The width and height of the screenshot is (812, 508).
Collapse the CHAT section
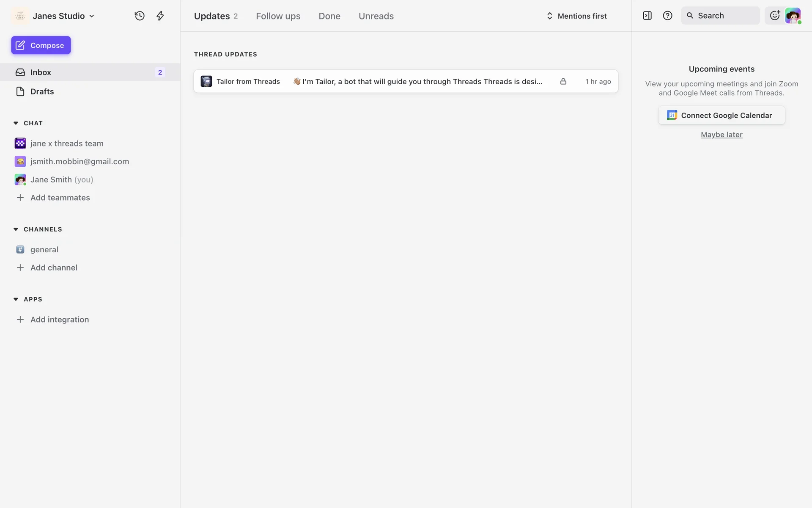(x=16, y=123)
